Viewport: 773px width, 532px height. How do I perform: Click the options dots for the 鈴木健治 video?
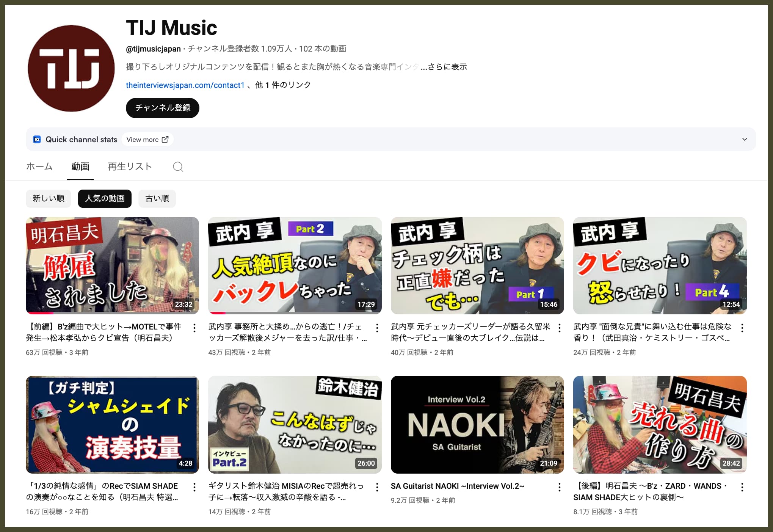pos(377,487)
